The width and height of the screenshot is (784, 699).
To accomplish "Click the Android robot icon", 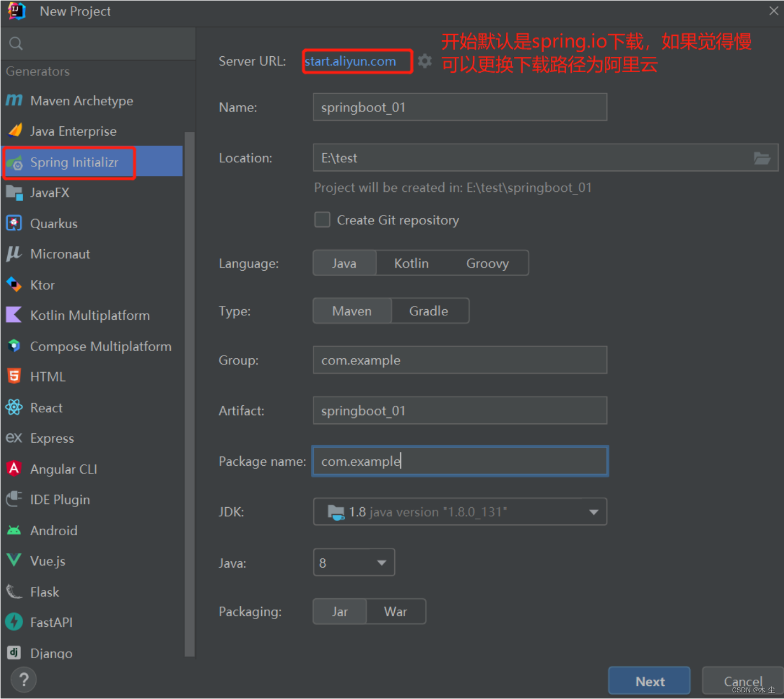I will (x=14, y=530).
